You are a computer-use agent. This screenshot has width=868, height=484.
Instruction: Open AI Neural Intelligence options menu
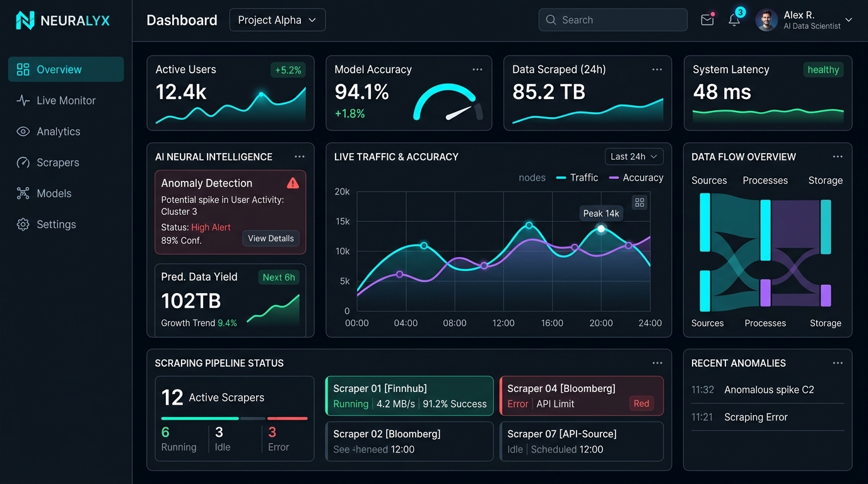pos(300,157)
